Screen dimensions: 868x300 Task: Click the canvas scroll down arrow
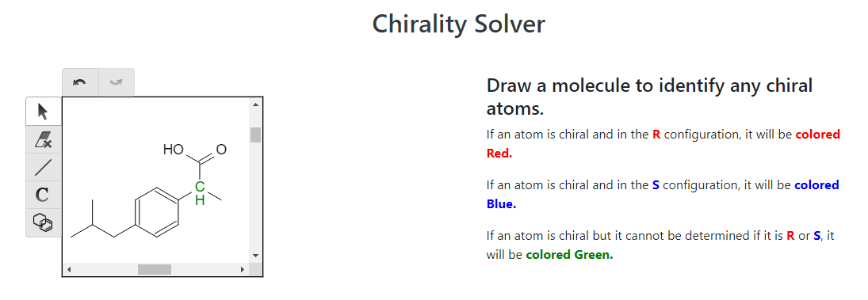coord(255,255)
